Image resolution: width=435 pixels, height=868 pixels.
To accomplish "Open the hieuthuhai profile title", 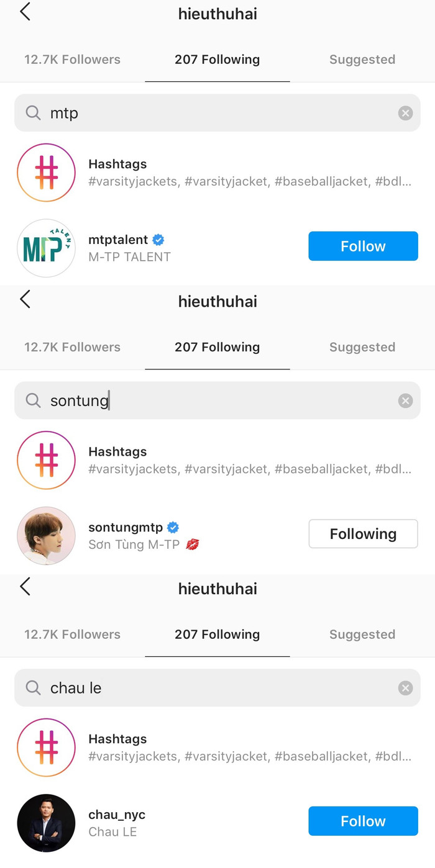I will [217, 13].
